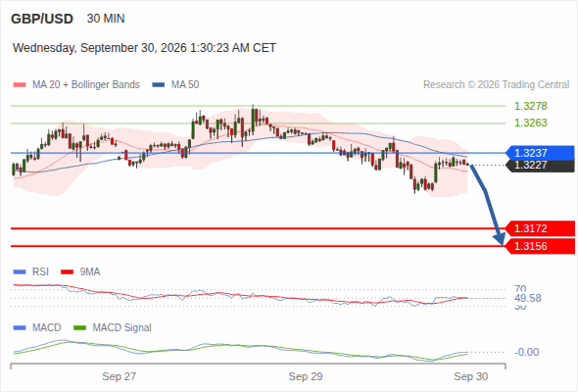Click the 1.3278 resistance level label
Screen dimensions: 578x392
pyautogui.click(x=530, y=106)
